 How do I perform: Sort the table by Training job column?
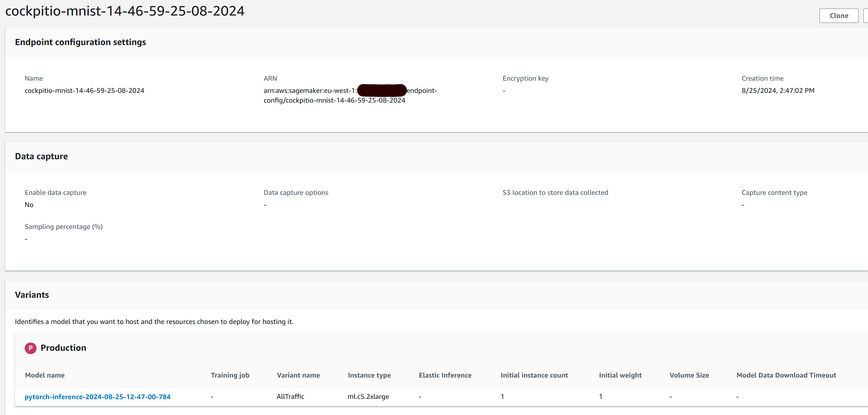coord(230,375)
